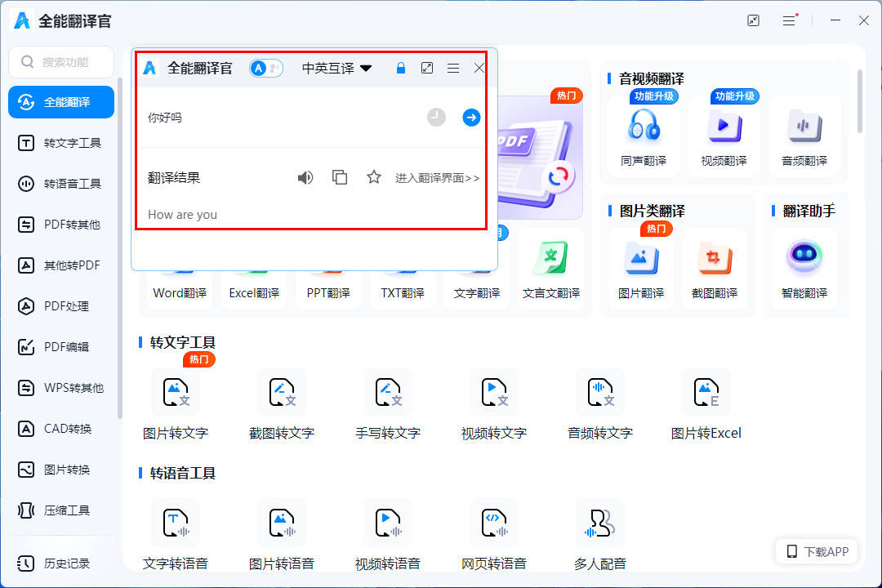Select 转文字工具 in sidebar
882x588 pixels.
click(x=61, y=143)
